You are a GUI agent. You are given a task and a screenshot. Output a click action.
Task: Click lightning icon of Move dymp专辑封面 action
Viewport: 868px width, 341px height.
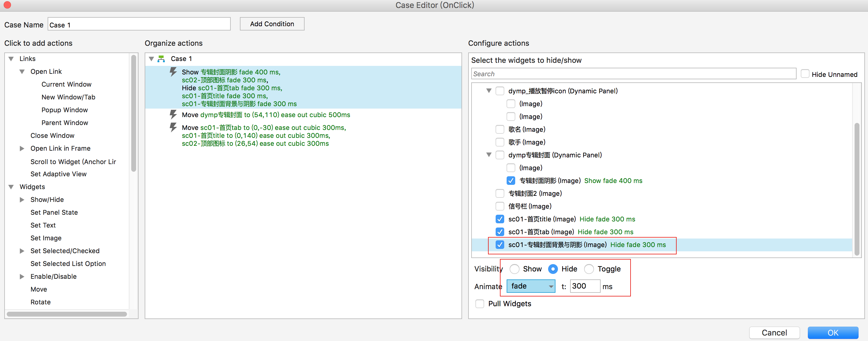[x=173, y=114]
